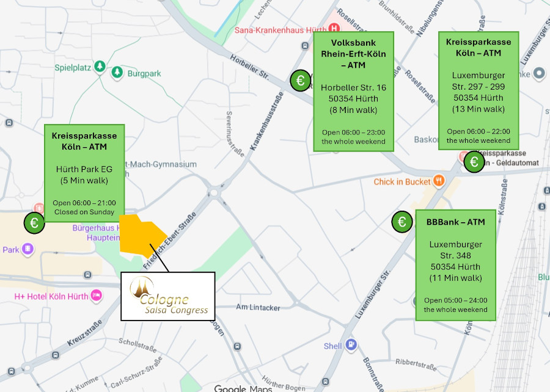Image resolution: width=550 pixels, height=392 pixels.
Task: Click the euro marker beside Kreissparkasse Geldautomat label
Action: 474,162
